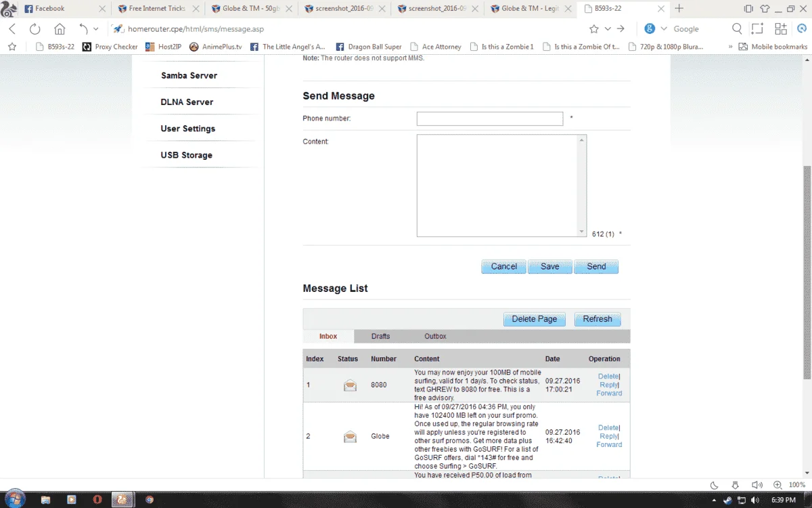Expand more bookmarks chevron
The height and width of the screenshot is (508, 812).
(x=731, y=47)
